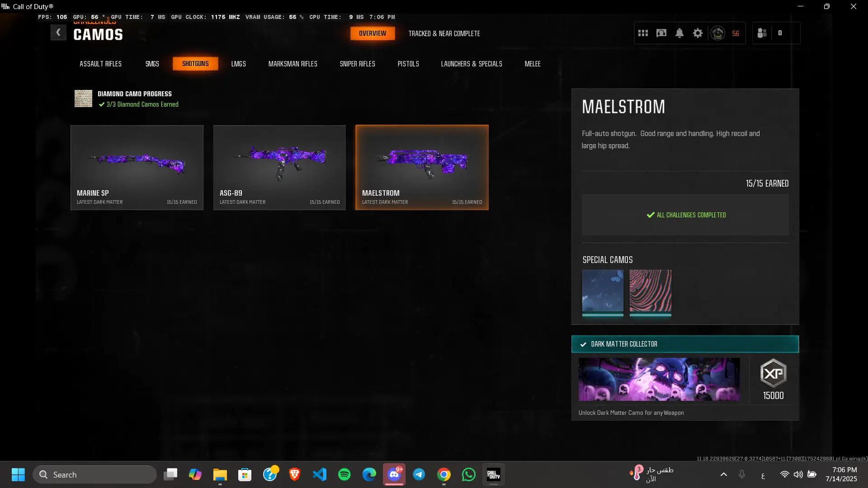
Task: Open the grid menu icon
Action: coord(643,33)
